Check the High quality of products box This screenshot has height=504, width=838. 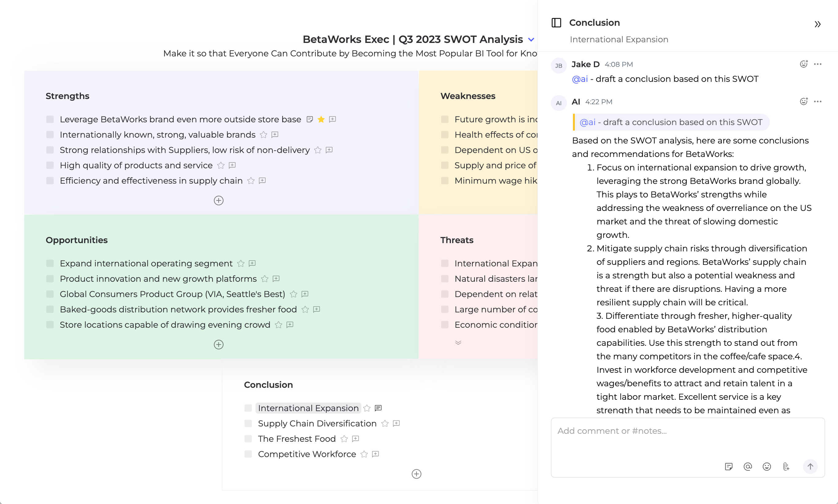[x=50, y=166]
